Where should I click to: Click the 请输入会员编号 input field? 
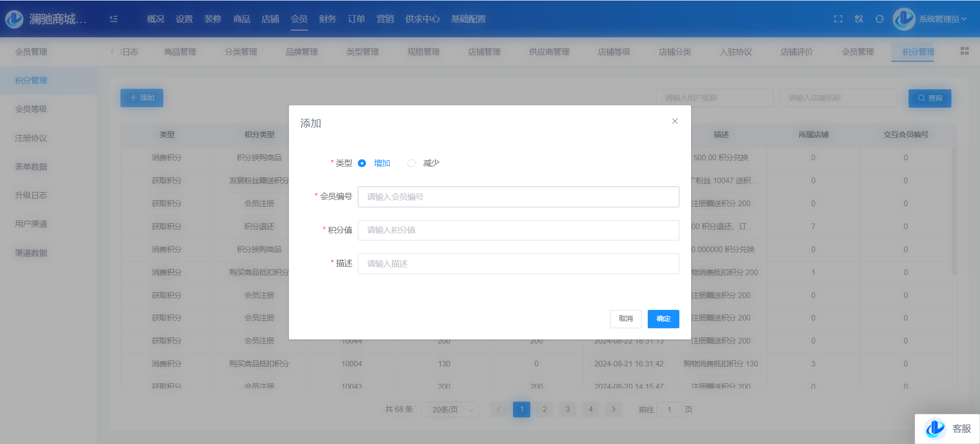(x=518, y=197)
